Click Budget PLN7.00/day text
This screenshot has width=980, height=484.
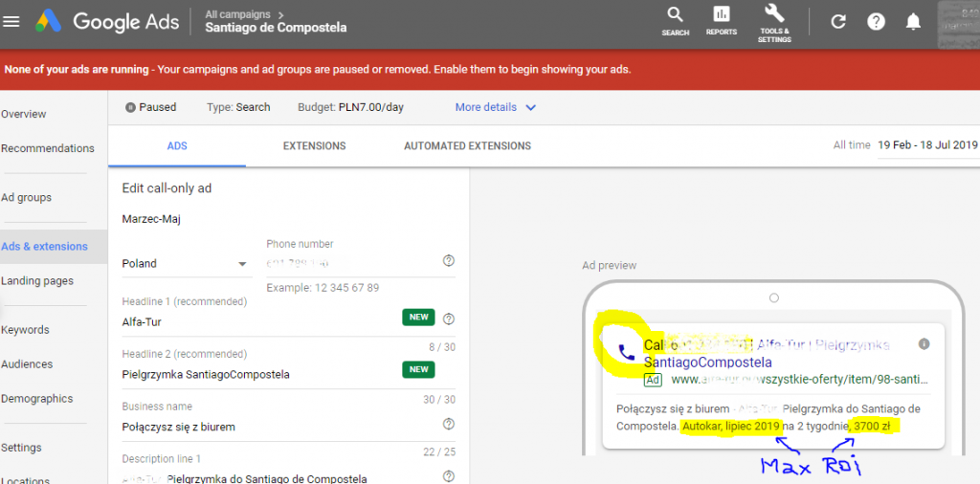(350, 107)
